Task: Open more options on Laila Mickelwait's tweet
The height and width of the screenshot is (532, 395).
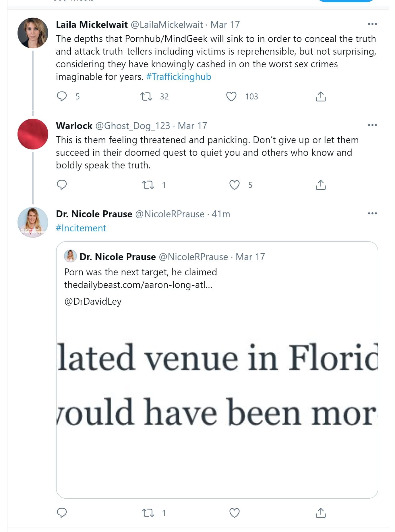Action: coord(372,24)
